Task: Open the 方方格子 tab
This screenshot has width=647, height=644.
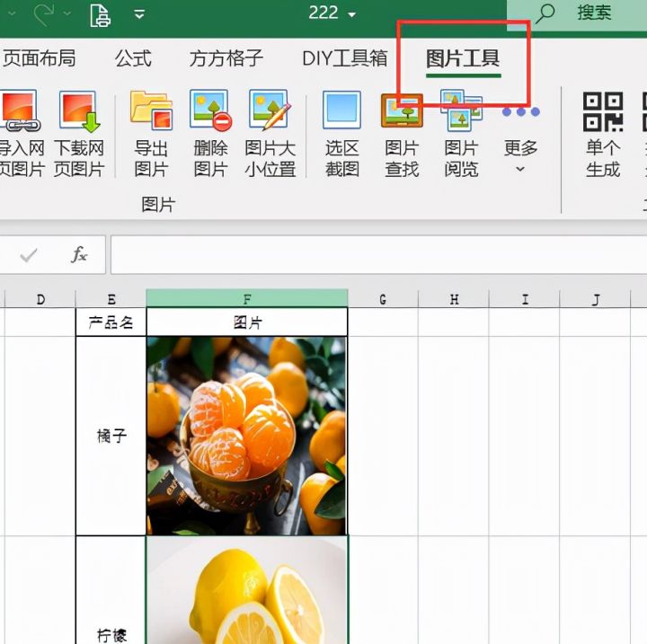Action: (x=226, y=58)
